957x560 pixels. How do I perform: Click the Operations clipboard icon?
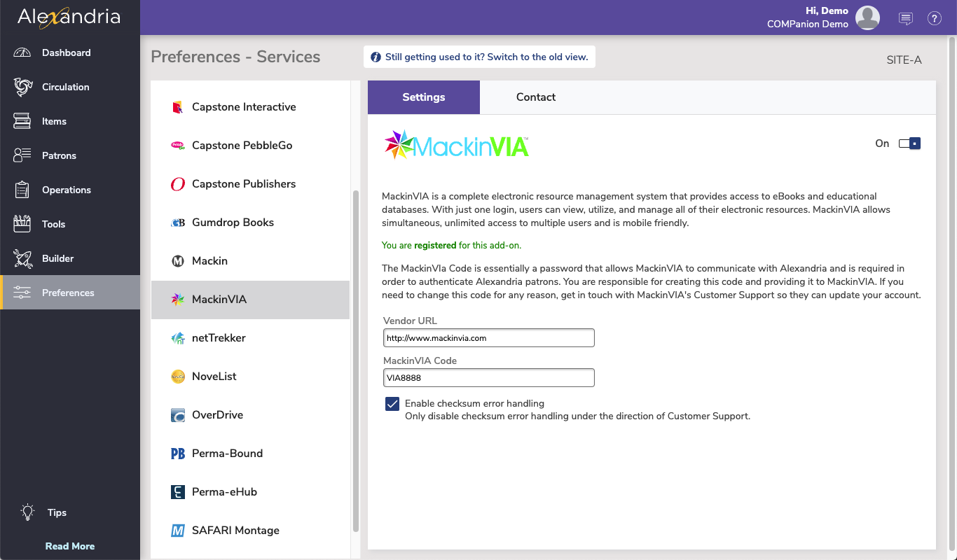[22, 190]
